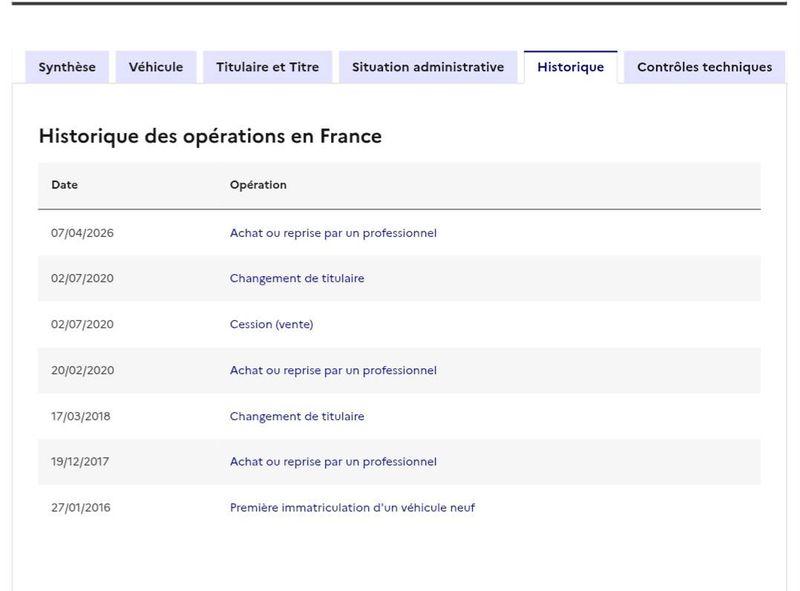Click the Opération column header

click(x=258, y=185)
